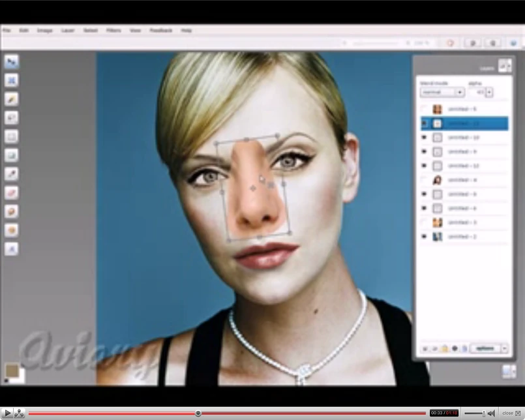The height and width of the screenshot is (420, 525).
Task: Open the alpha value dropdown arrow
Action: (x=489, y=93)
